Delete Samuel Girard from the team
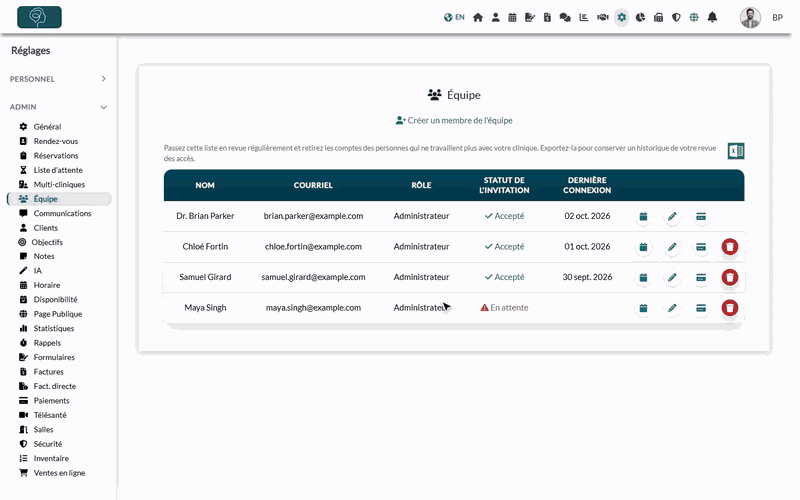Screen dimensions: 800x500 click(x=730, y=278)
